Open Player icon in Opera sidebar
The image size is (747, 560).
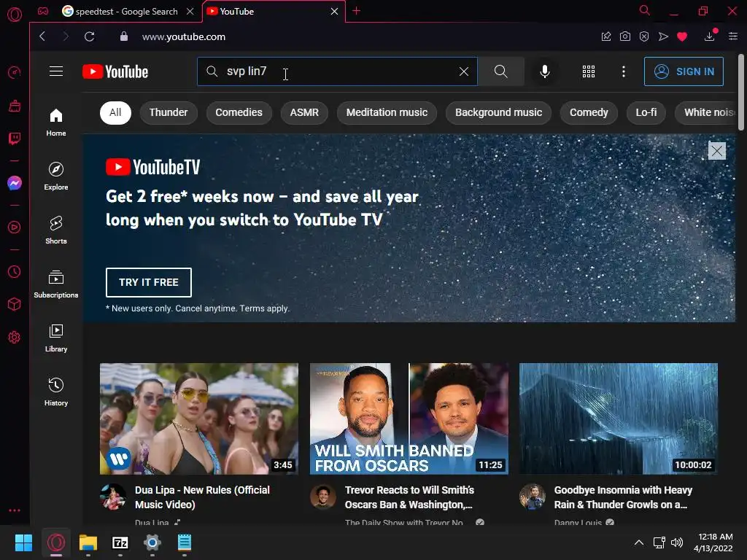pyautogui.click(x=15, y=227)
